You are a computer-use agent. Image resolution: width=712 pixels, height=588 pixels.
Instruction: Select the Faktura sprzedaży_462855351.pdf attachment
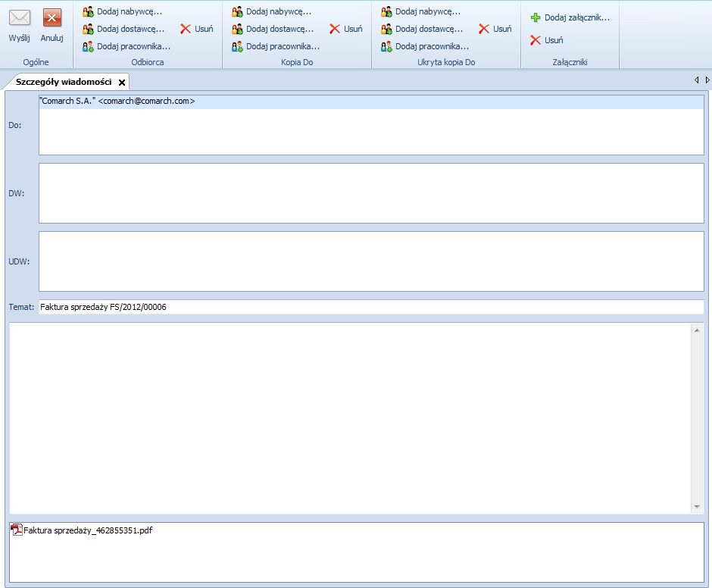tap(82, 530)
